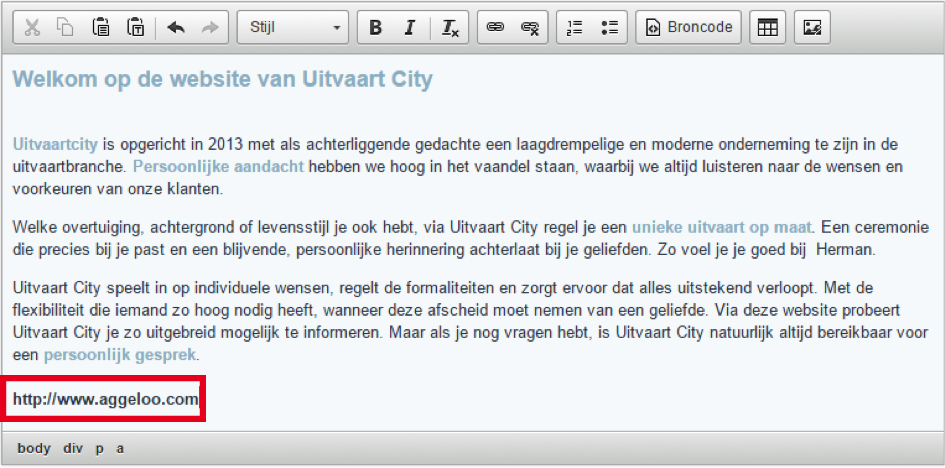Click the Copy icon in toolbar
The image size is (945, 468).
coord(66,28)
